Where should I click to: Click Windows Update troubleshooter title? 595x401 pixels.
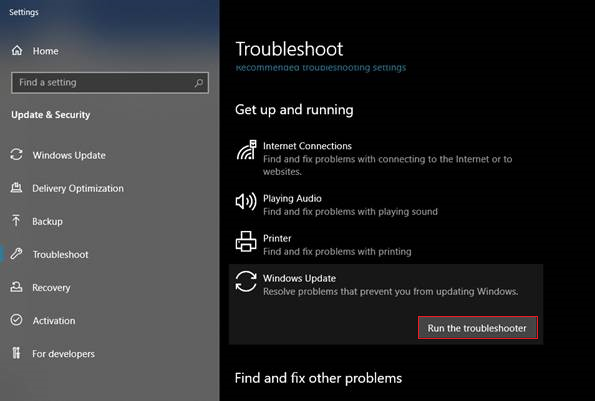299,278
